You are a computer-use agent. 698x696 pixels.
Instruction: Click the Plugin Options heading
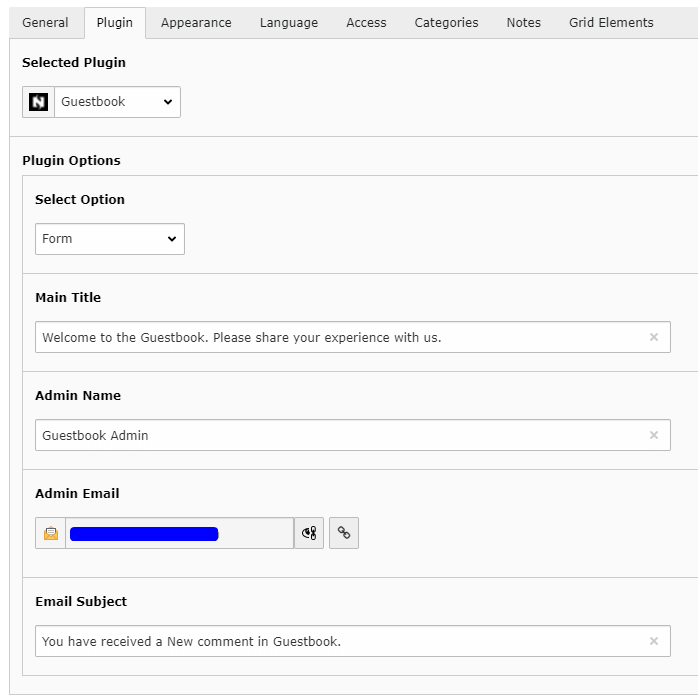point(72,161)
